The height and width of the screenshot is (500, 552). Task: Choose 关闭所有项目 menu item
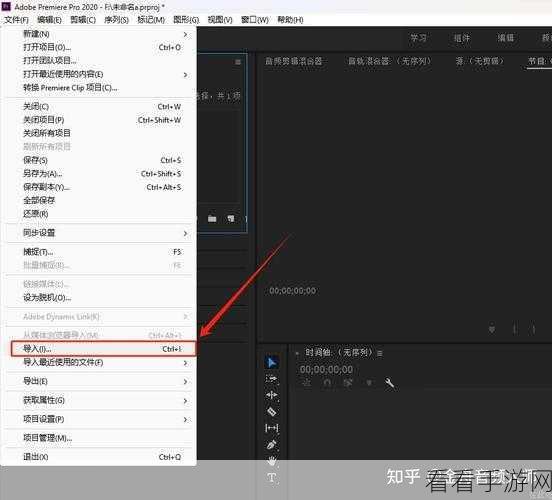(x=100, y=133)
